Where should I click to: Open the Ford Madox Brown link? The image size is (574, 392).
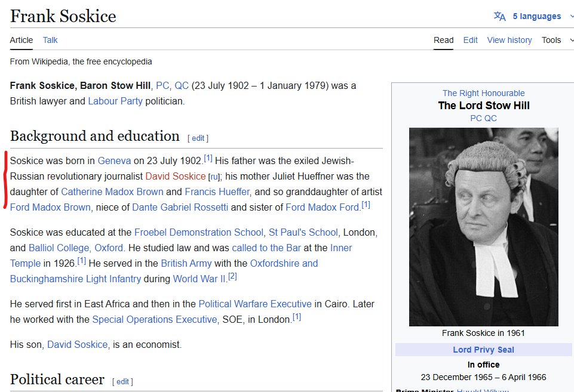click(50, 207)
